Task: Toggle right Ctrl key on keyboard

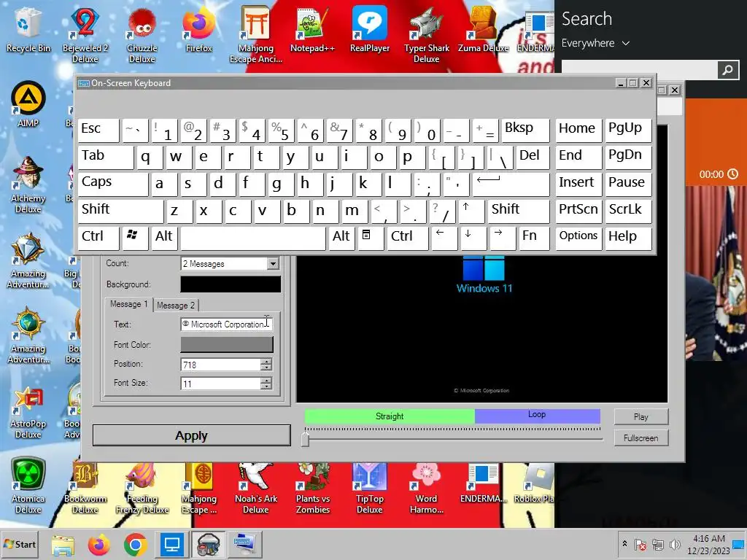Action: click(x=408, y=238)
